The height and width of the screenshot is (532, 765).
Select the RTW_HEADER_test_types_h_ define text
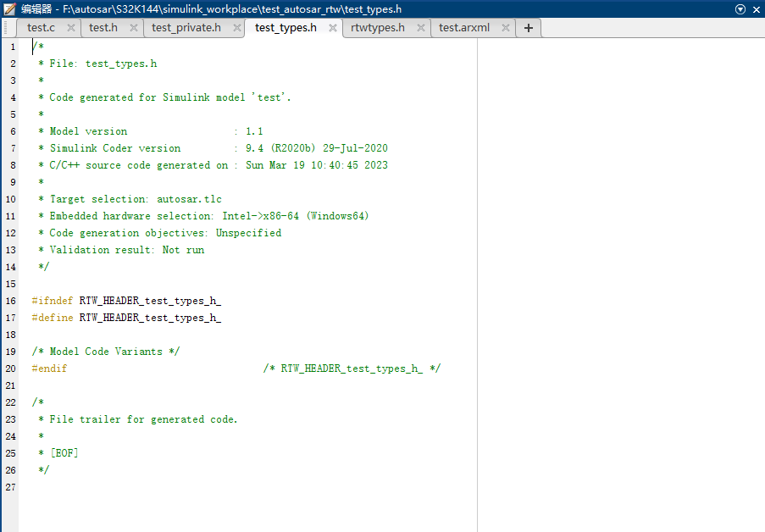tap(148, 318)
